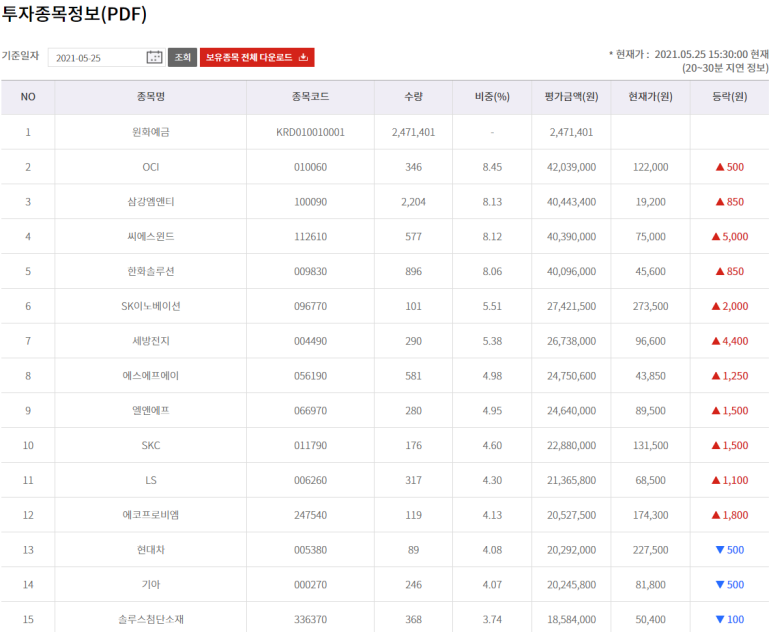773x632 pixels.
Task: Click stock code 005380
Action: pos(311,550)
